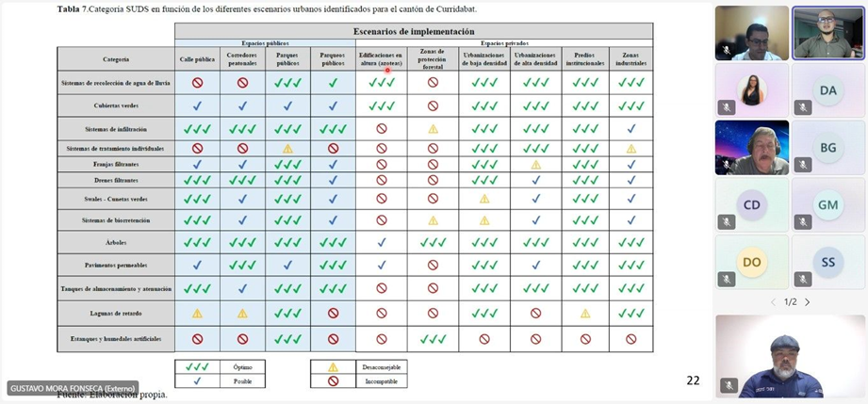Click the muted mic icon on DO tile
Screen dimensions: 868x404
pyautogui.click(x=726, y=280)
